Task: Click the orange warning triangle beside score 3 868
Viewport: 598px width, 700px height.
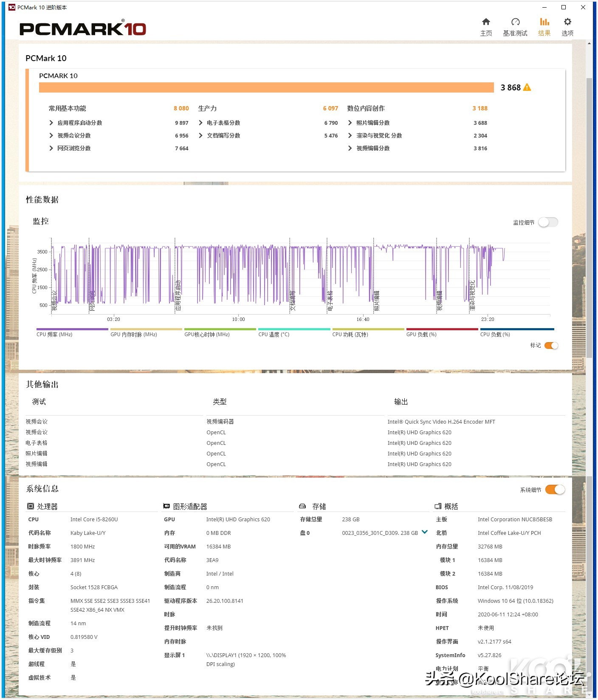Action: pyautogui.click(x=527, y=87)
